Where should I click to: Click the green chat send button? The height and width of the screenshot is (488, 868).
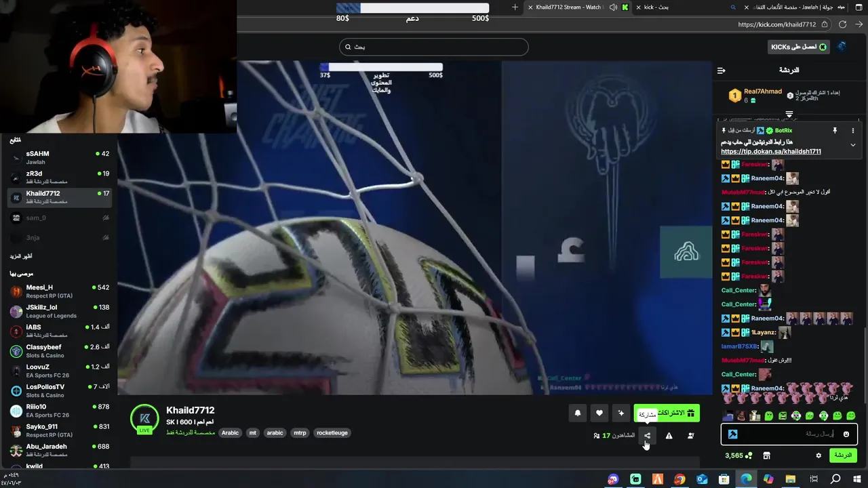843,455
